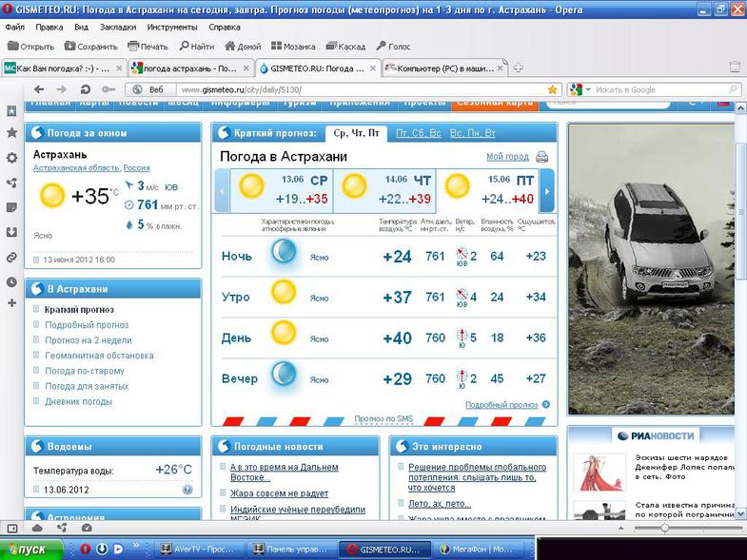Screen dimensions: 747x560
Task: Click the Мозаика toolbar button
Action: (x=293, y=47)
